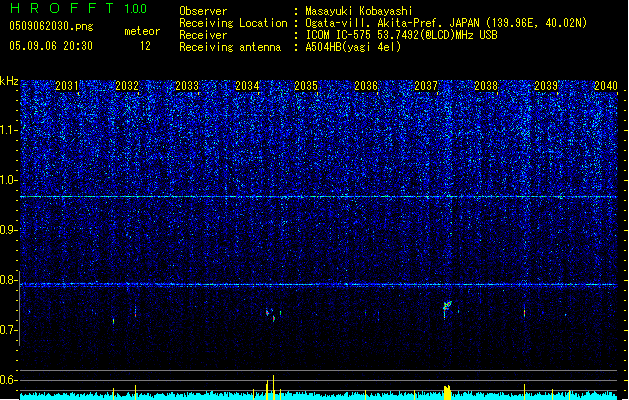Click the 'meteor' count label
629x400 pixels.
coord(142,31)
